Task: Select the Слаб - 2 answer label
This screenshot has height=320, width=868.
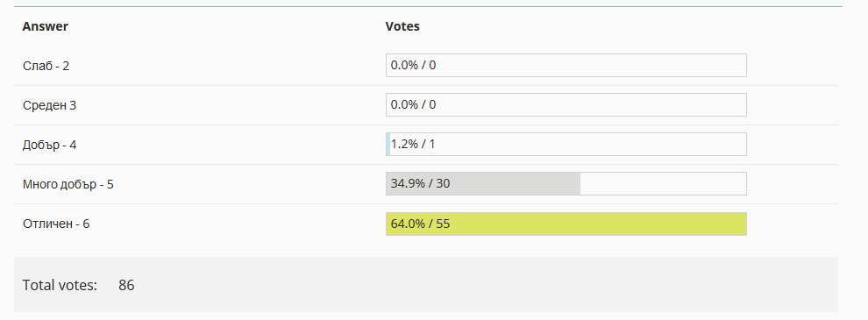Action: point(46,66)
